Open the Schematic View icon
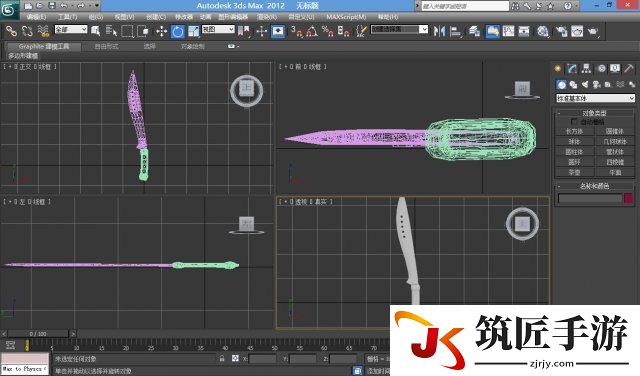 pos(524,31)
